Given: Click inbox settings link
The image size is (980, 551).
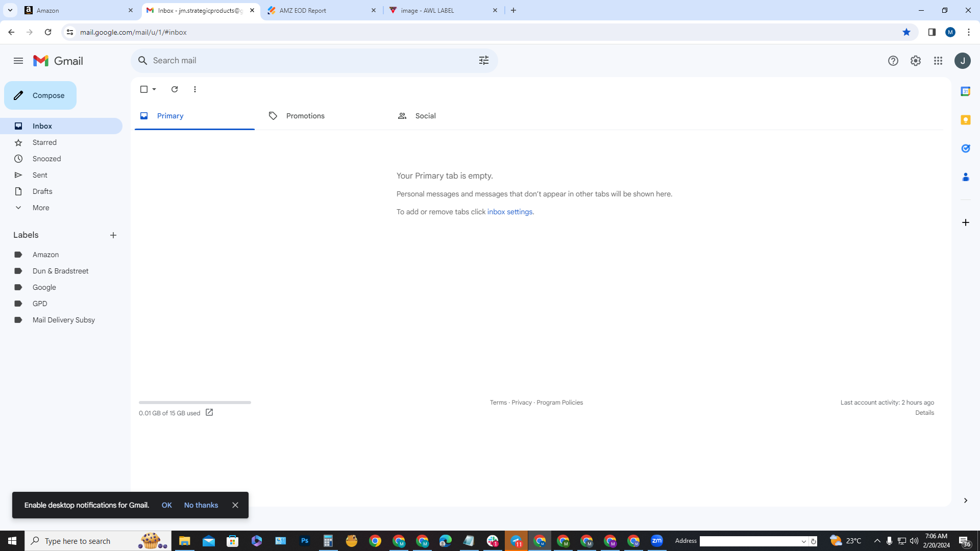Looking at the screenshot, I should pyautogui.click(x=509, y=212).
